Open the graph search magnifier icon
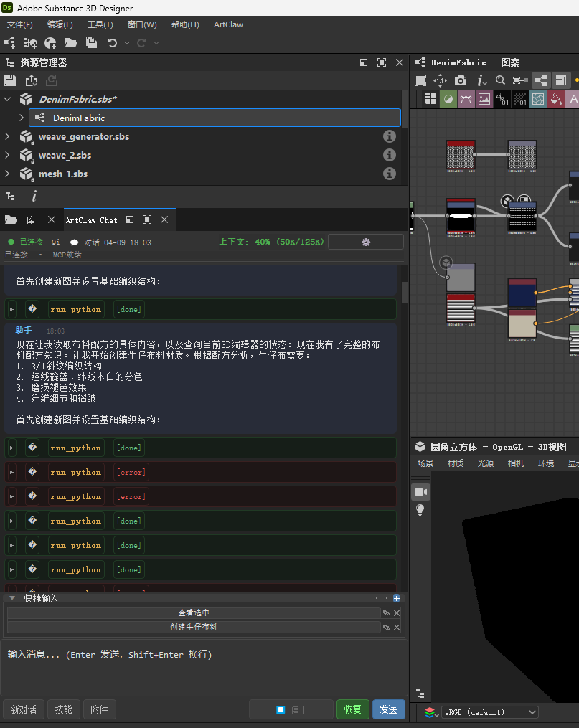This screenshot has width=579, height=728. (x=501, y=80)
